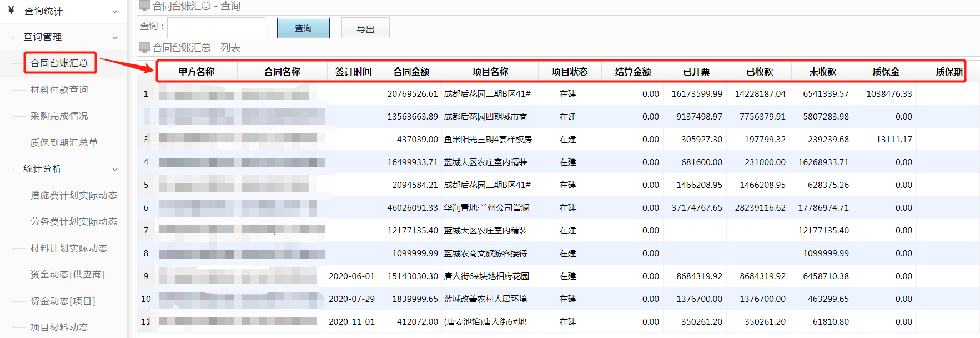Collapse the 查询统计 section chevron
The image size is (980, 338).
[115, 12]
